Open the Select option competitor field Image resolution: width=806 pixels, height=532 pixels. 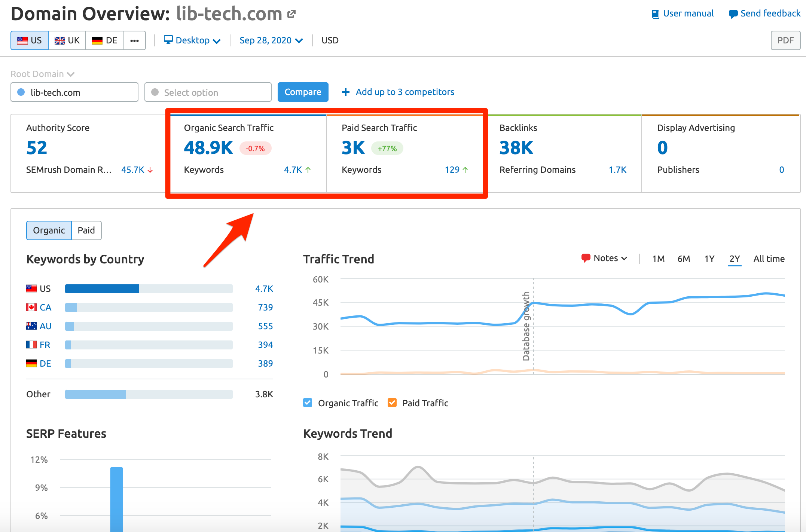(208, 92)
